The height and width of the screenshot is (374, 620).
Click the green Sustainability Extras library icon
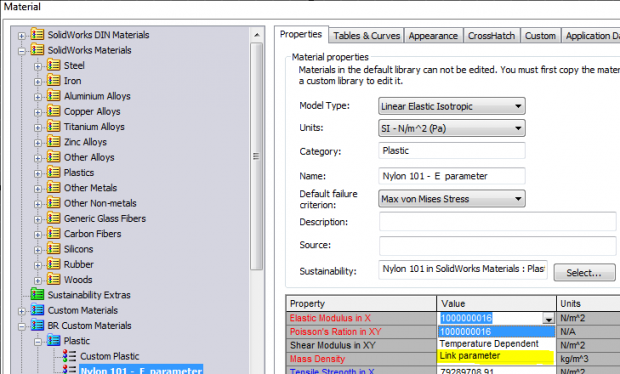(37, 294)
